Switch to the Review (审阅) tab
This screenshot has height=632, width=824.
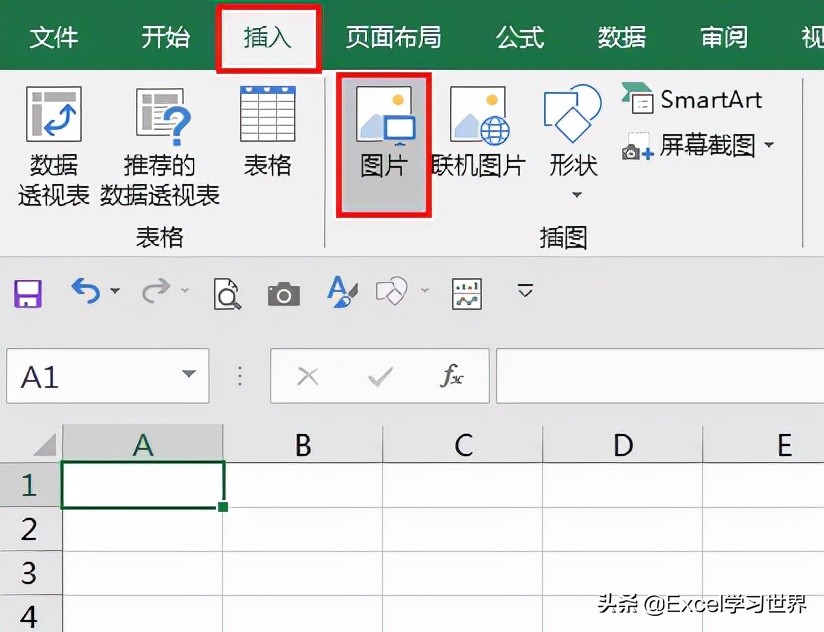pyautogui.click(x=724, y=37)
